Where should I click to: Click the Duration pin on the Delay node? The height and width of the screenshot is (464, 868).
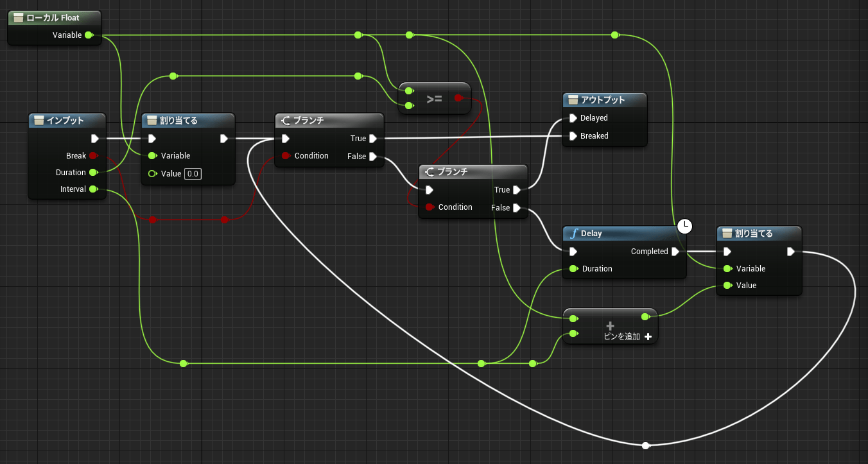pyautogui.click(x=572, y=269)
